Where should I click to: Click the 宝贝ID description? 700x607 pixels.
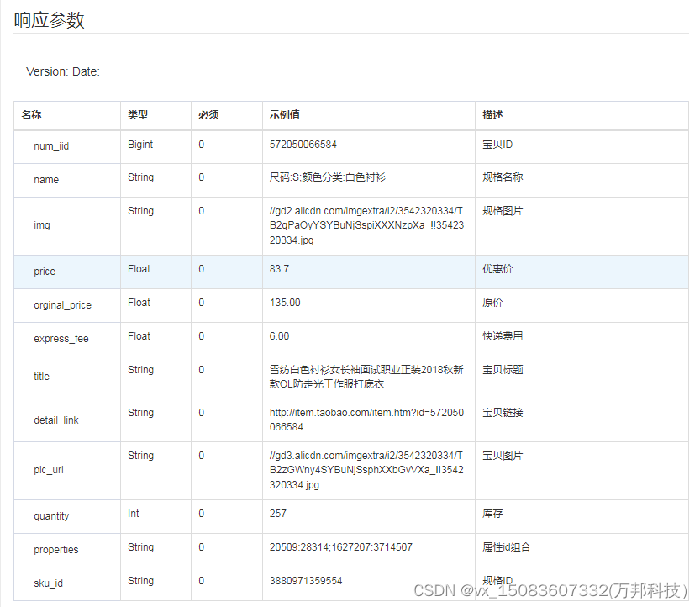497,145
